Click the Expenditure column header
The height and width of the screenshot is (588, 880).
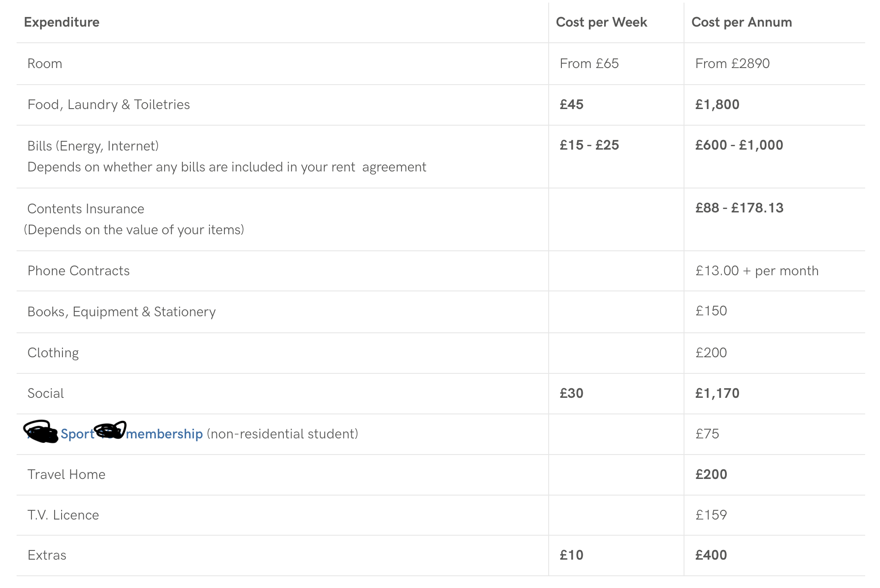click(x=62, y=22)
